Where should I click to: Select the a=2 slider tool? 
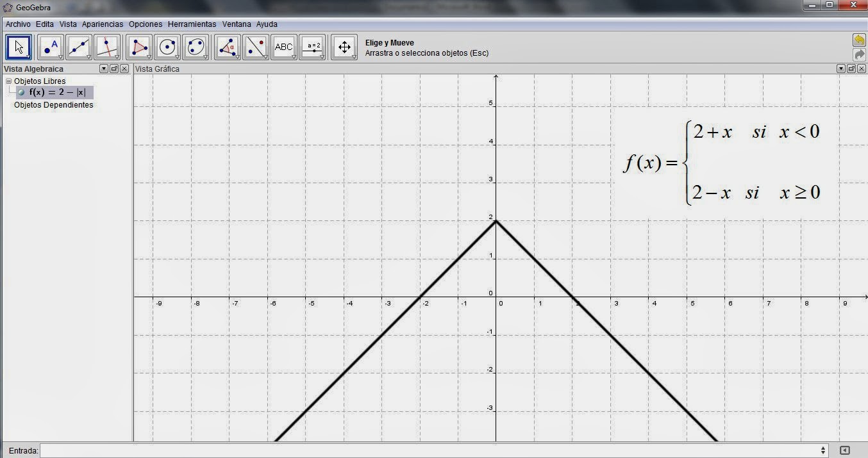(312, 46)
